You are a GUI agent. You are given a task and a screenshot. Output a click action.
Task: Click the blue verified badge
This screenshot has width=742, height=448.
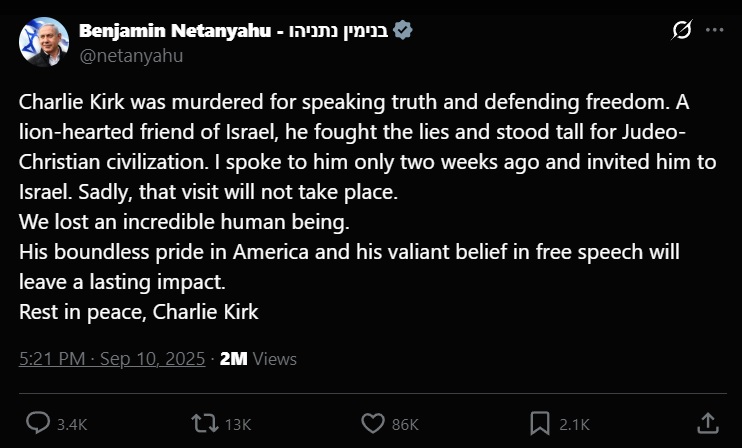(x=403, y=31)
